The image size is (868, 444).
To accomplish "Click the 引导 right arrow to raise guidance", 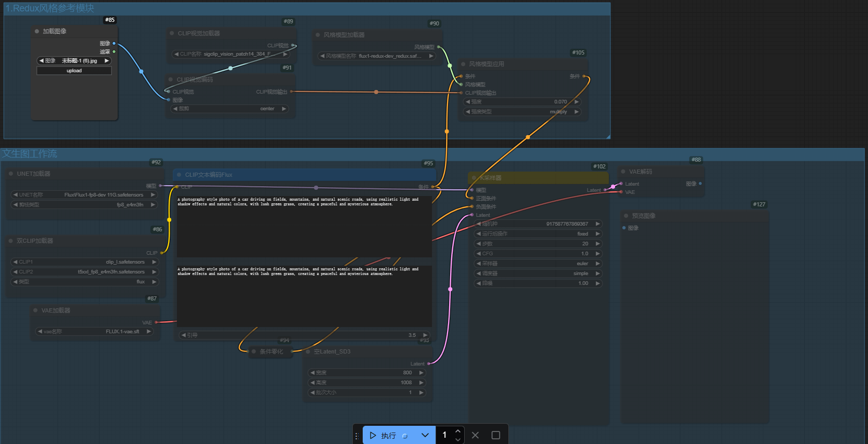I will (425, 335).
